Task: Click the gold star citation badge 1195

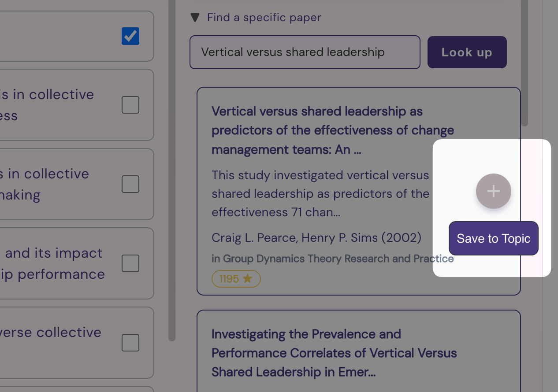Action: point(236,279)
